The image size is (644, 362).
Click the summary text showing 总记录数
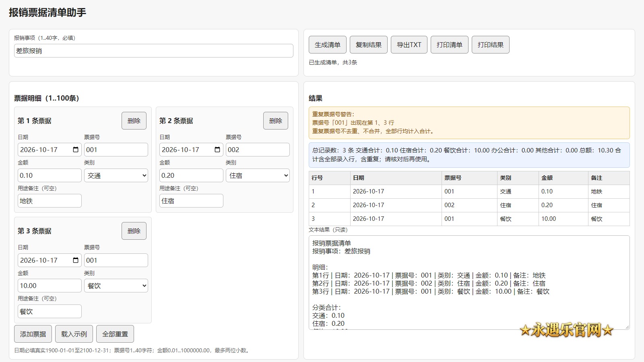pos(467,154)
